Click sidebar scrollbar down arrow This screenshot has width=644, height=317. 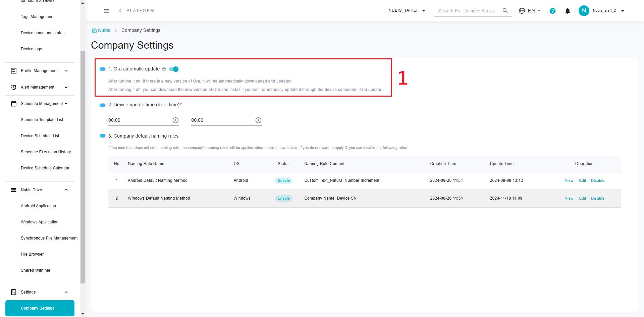(x=83, y=314)
